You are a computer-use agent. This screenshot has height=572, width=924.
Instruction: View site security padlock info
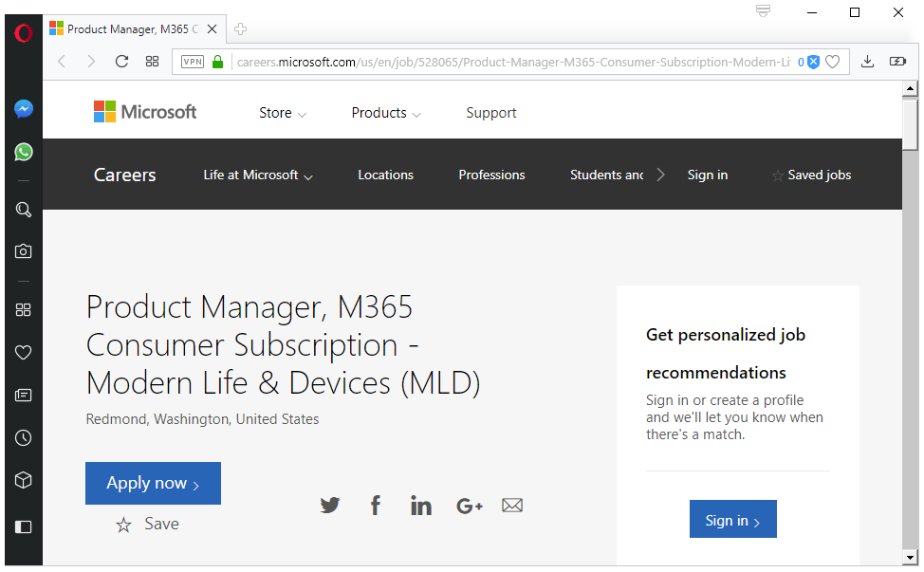click(218, 62)
